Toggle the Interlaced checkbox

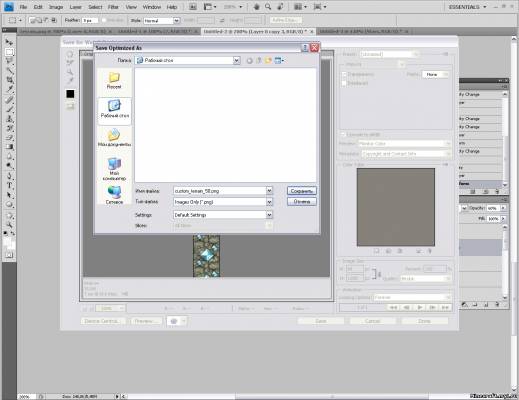[x=344, y=83]
